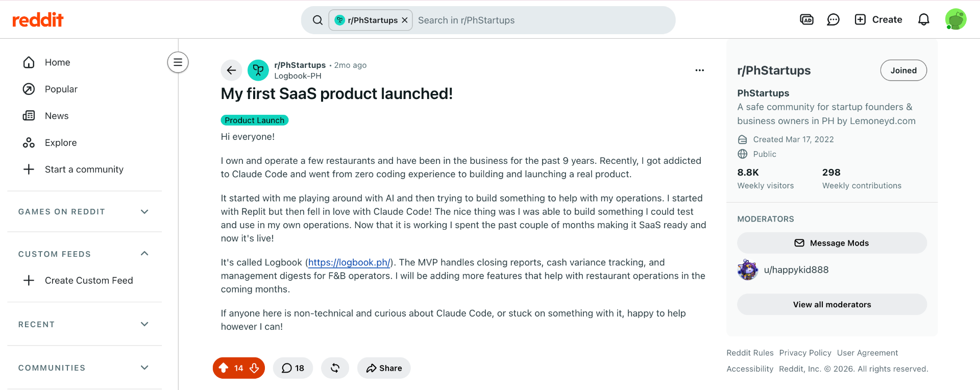Viewport: 980px width, 390px height.
Task: Click the u/happykid888 avatar
Action: 748,270
